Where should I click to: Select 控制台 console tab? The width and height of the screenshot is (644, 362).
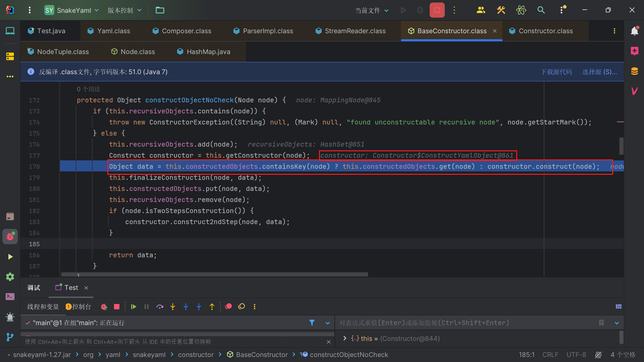(x=78, y=307)
